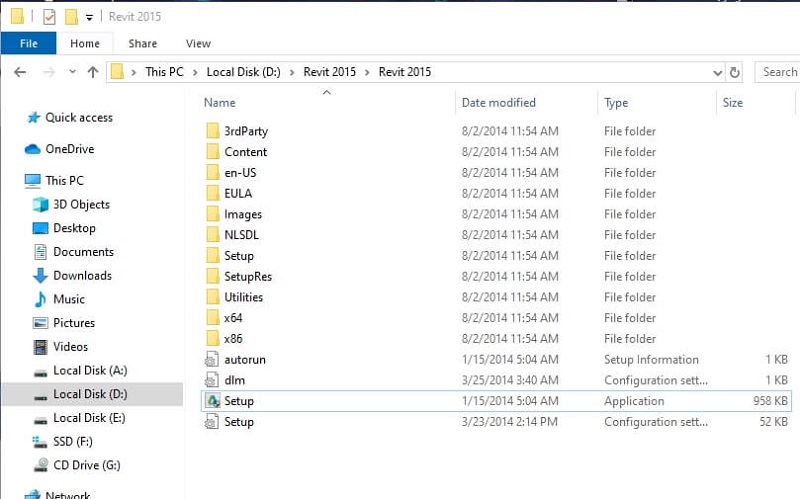
Task: Open the Customize Quick Access Toolbar dropdown
Action: pyautogui.click(x=89, y=17)
